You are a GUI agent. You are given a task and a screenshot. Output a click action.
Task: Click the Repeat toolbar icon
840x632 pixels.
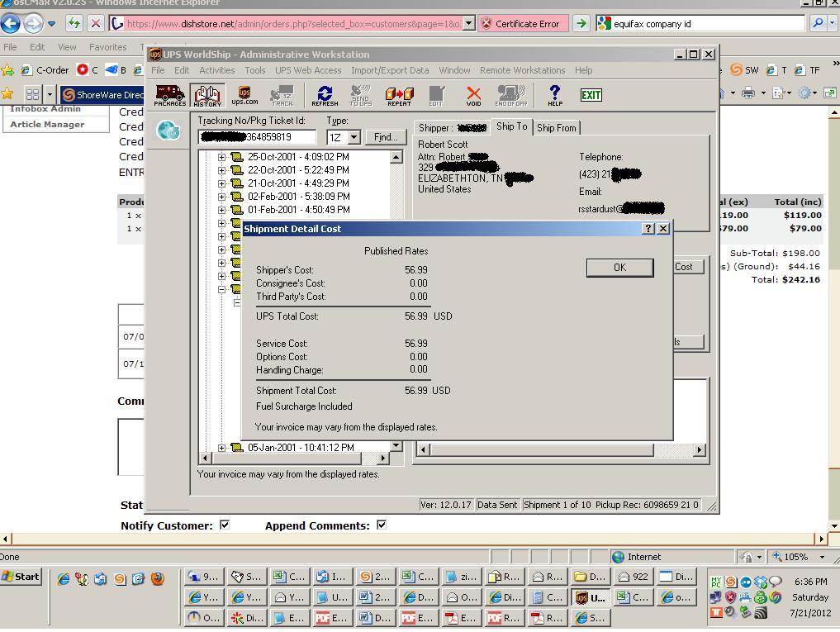[399, 95]
